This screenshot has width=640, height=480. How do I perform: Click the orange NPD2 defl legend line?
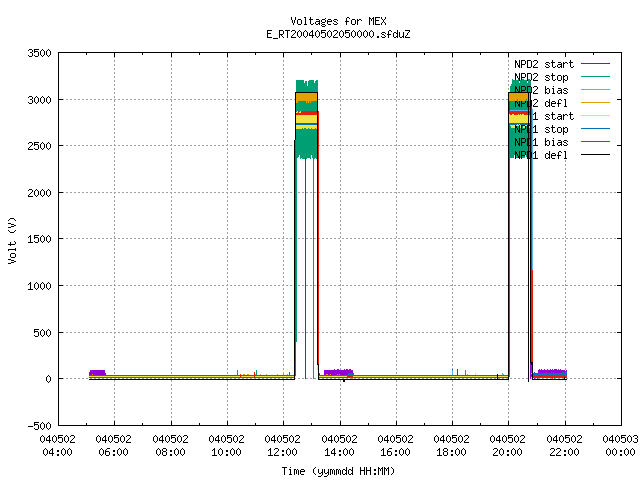tap(595, 103)
